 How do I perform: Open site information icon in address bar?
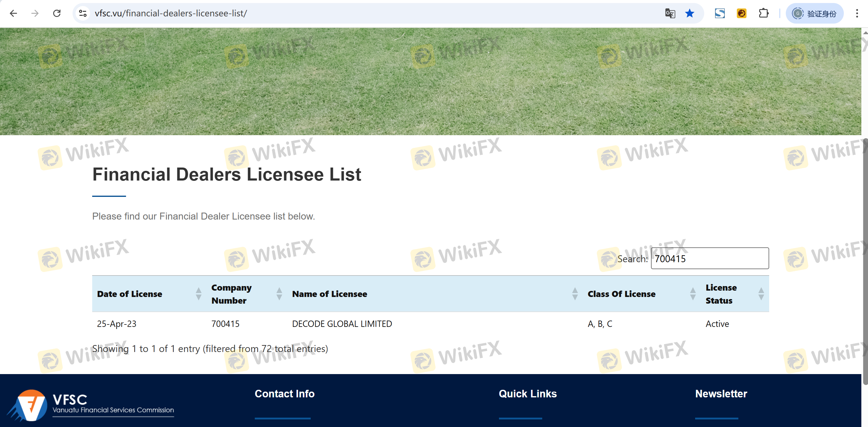83,14
